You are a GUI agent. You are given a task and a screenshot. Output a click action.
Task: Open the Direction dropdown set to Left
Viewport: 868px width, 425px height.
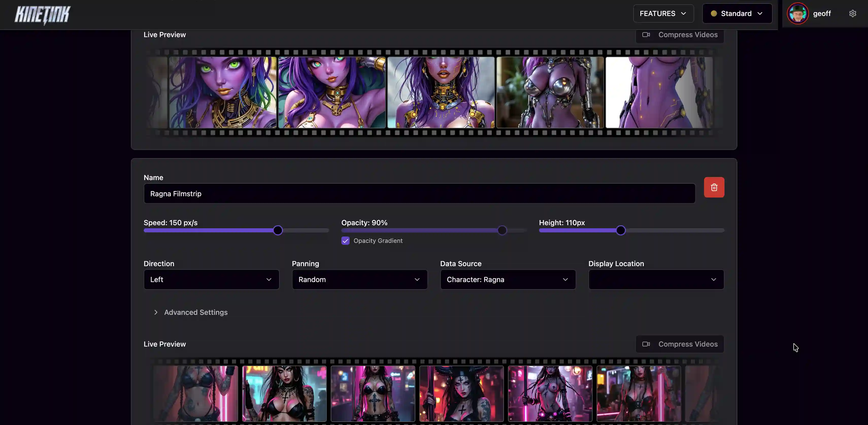(211, 280)
